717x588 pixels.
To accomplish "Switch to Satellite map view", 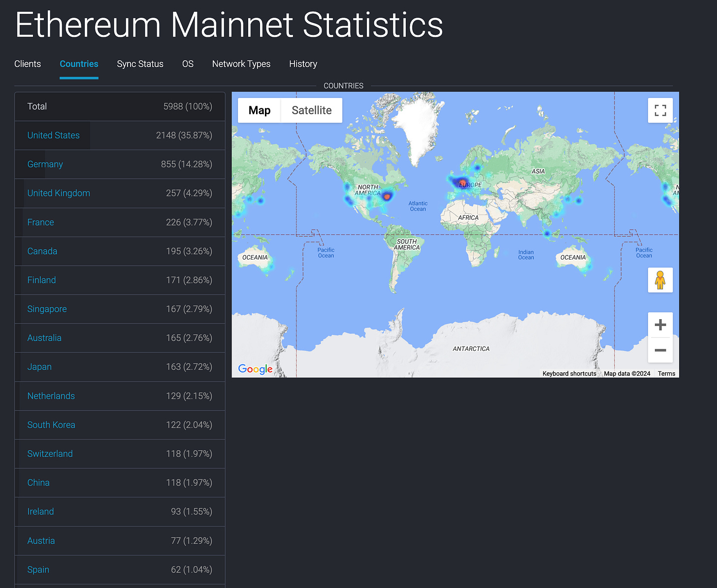I will (x=312, y=110).
